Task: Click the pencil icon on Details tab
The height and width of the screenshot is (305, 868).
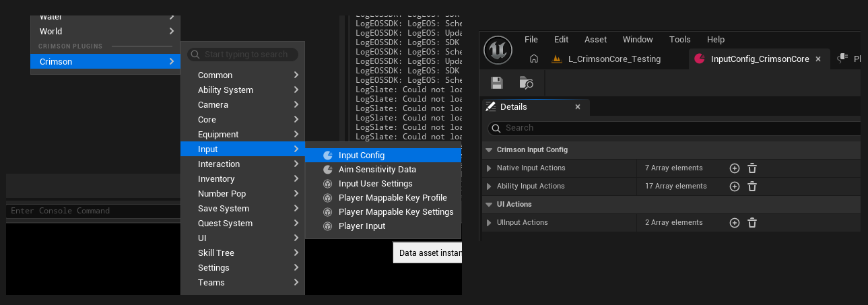Action: tap(490, 107)
